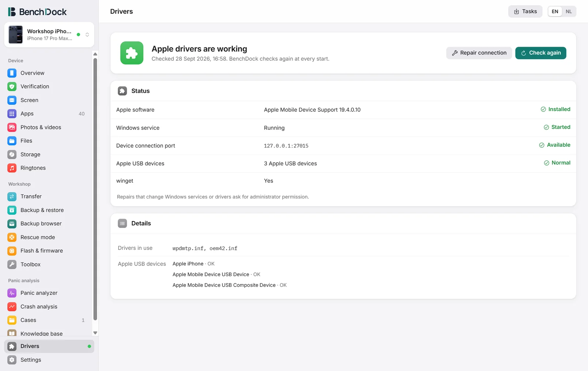Open the Cases folder icon
Image resolution: width=588 pixels, height=371 pixels.
tap(12, 320)
